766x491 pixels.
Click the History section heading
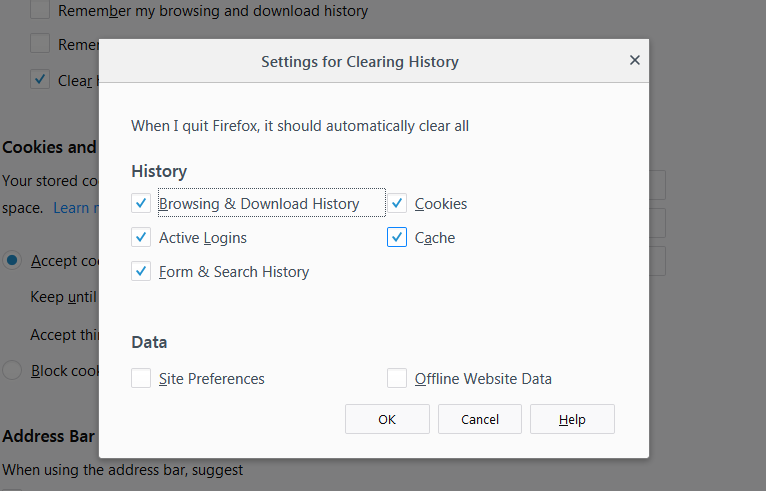(x=159, y=171)
